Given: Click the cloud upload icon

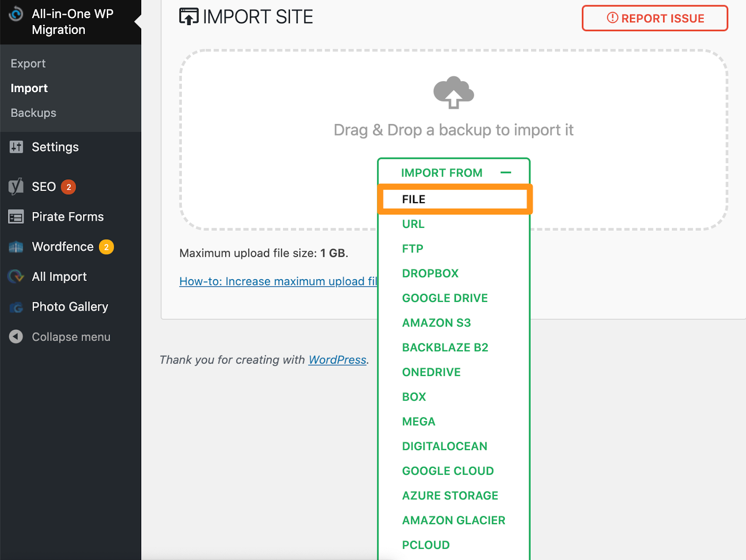Looking at the screenshot, I should [454, 92].
